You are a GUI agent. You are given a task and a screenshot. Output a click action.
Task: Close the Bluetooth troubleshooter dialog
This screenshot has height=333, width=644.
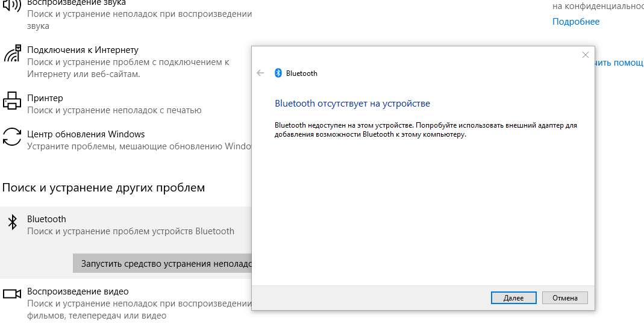tap(586, 55)
